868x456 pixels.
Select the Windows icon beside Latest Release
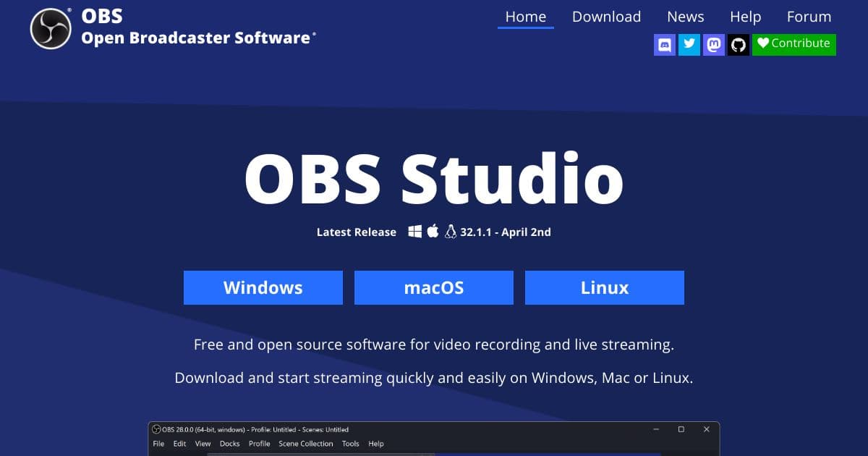point(414,231)
